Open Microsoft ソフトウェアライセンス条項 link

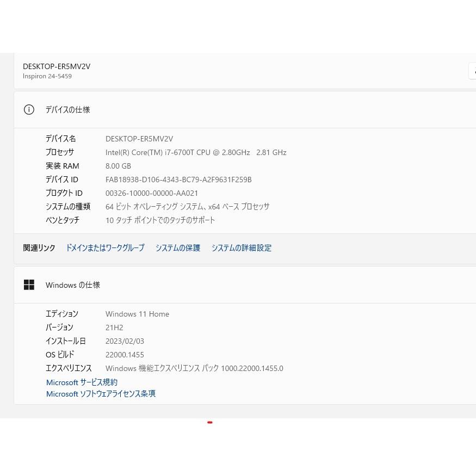pyautogui.click(x=101, y=393)
